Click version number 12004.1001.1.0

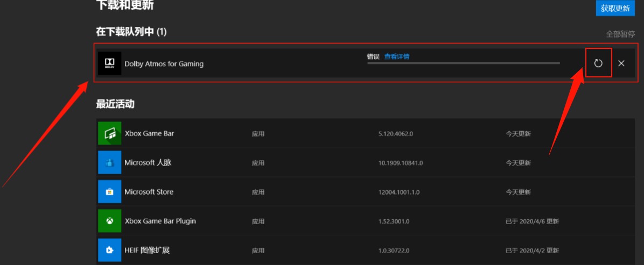[399, 192]
